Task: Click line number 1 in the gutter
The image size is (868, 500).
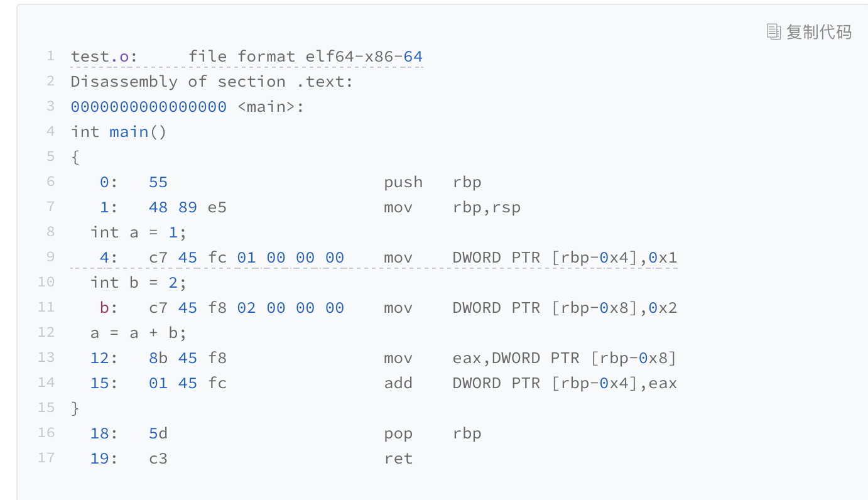Action: [50, 56]
